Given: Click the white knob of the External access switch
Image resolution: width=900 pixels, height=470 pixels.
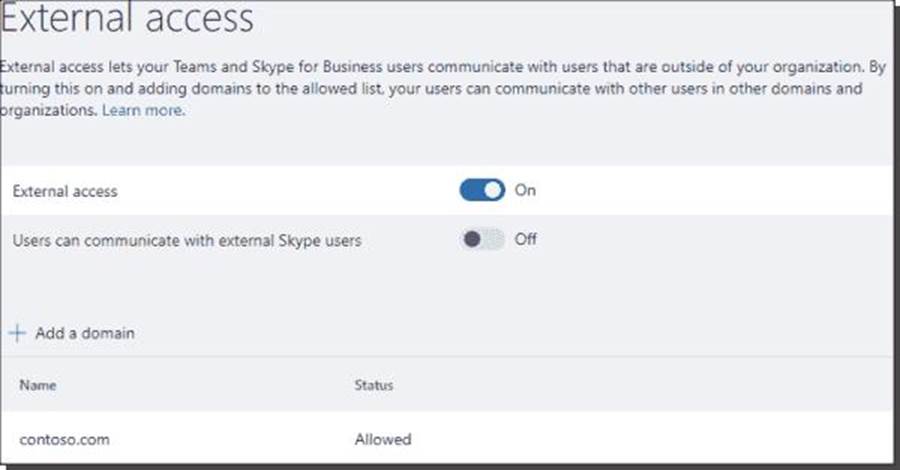Looking at the screenshot, I should [x=493, y=190].
